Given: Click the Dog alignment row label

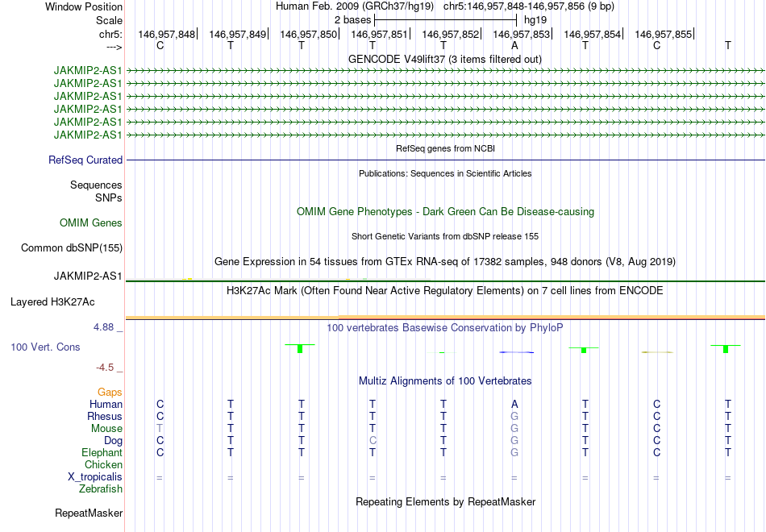Looking at the screenshot, I should pyautogui.click(x=113, y=441).
